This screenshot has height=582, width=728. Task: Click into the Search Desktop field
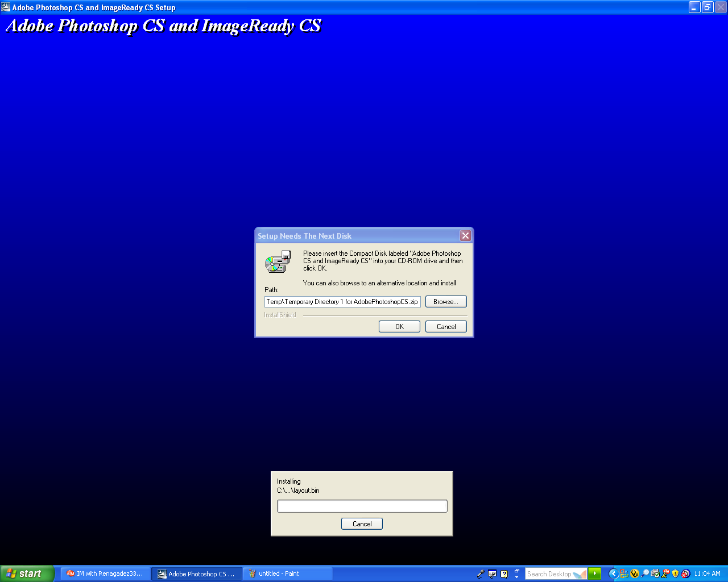click(556, 573)
